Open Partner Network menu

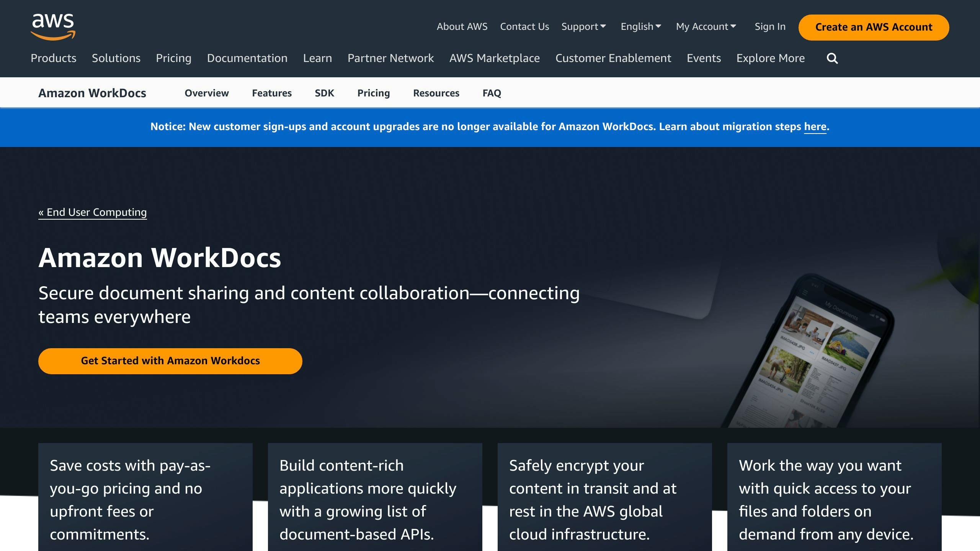tap(390, 58)
